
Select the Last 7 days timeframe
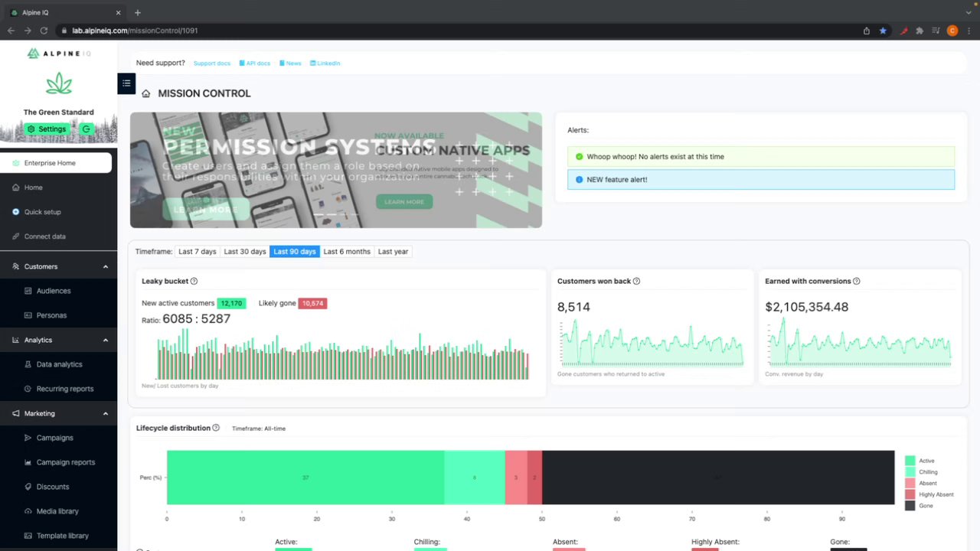[x=198, y=251]
